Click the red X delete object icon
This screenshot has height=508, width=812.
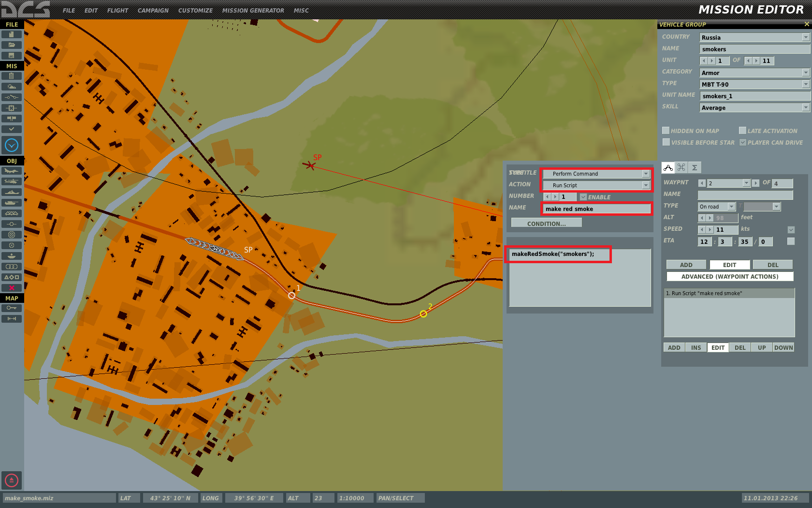pos(12,288)
